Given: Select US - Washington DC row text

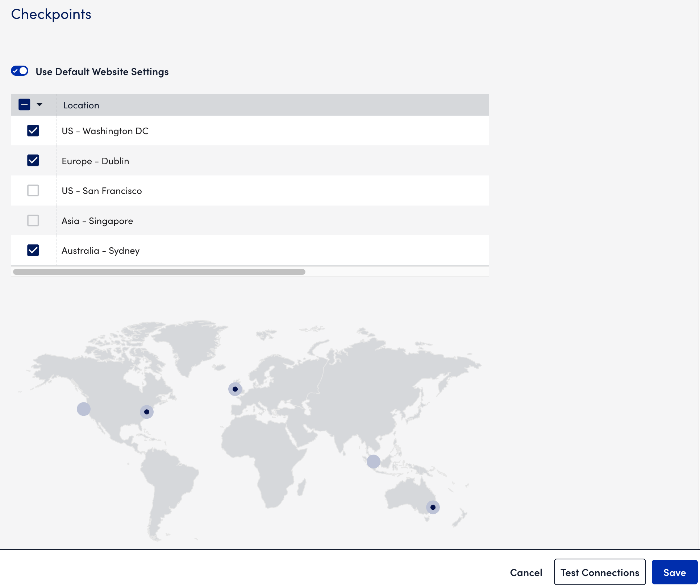Looking at the screenshot, I should click(105, 131).
